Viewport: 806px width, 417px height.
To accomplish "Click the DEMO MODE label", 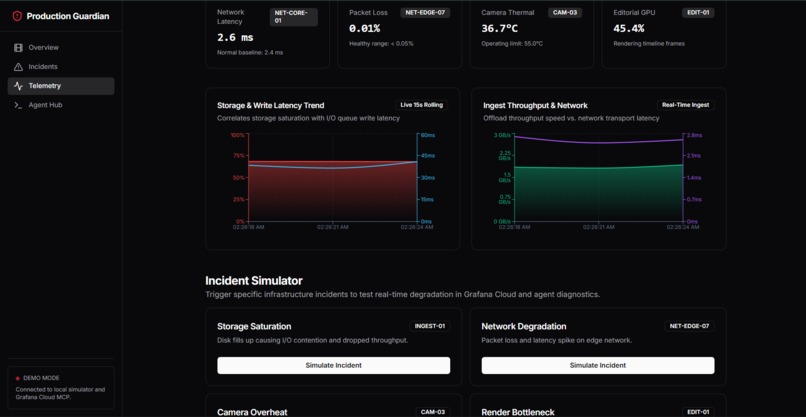I will tap(42, 378).
